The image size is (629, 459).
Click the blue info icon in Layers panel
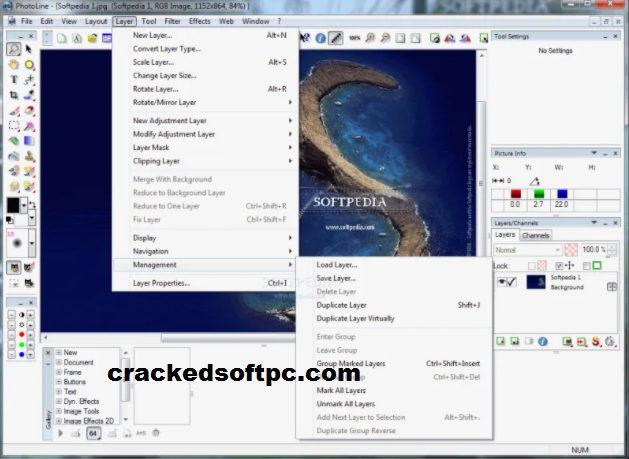point(542,341)
